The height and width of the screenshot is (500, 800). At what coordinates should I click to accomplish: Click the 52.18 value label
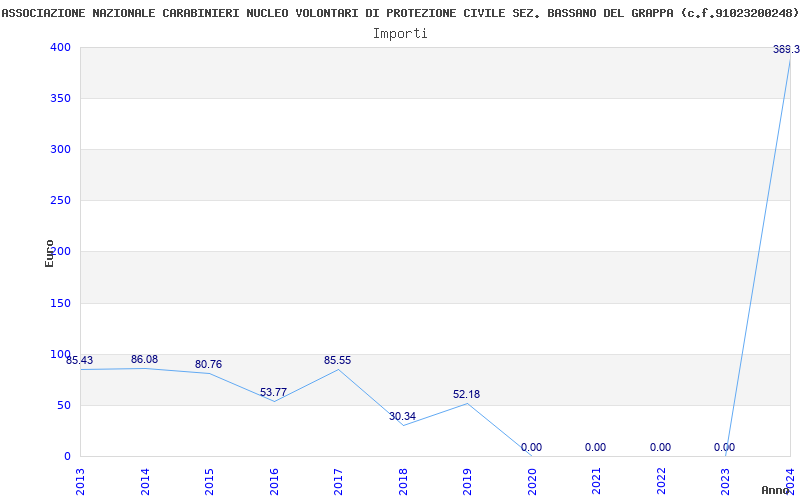pos(466,394)
